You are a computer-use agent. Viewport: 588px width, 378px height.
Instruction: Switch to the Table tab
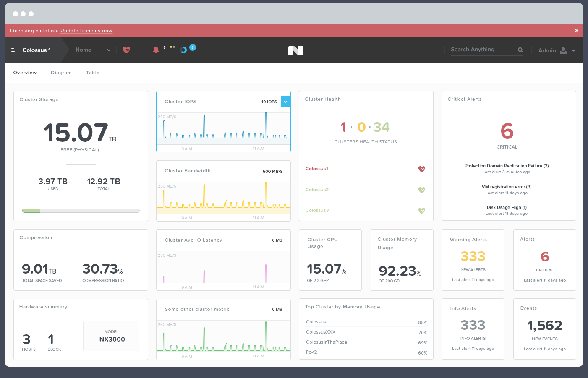pos(93,73)
